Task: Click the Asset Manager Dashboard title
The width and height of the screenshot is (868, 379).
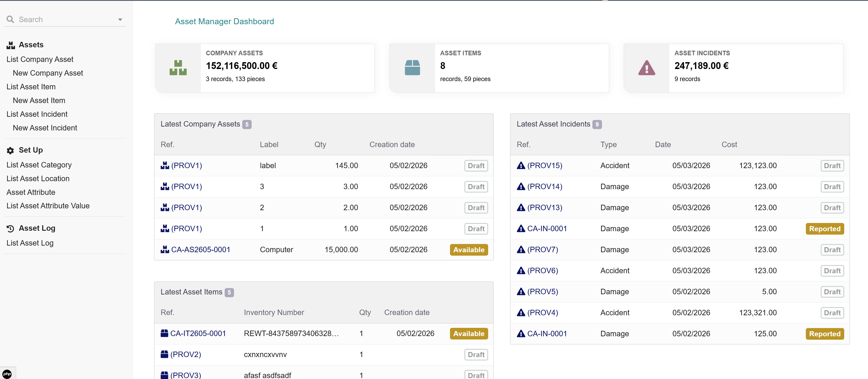Action: [224, 21]
